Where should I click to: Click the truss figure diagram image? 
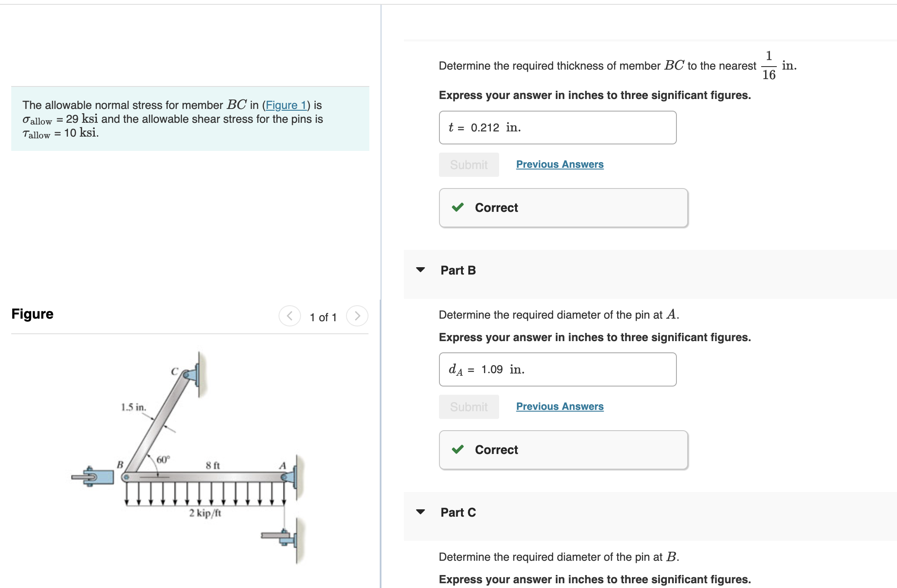coord(189,457)
